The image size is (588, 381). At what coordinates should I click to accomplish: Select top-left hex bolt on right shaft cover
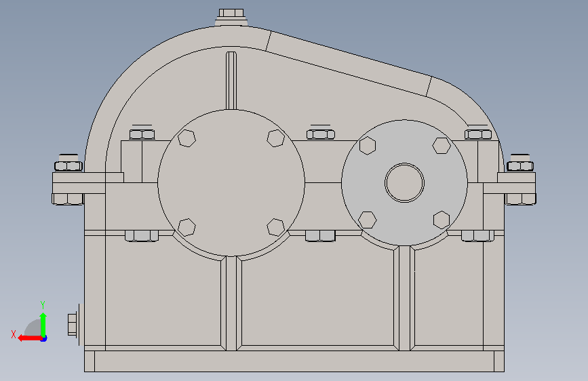tap(368, 146)
